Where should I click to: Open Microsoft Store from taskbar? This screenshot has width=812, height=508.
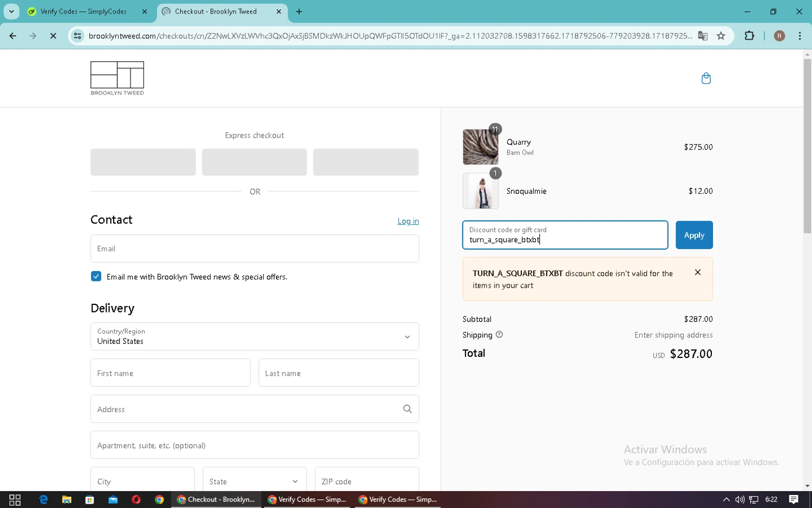90,499
